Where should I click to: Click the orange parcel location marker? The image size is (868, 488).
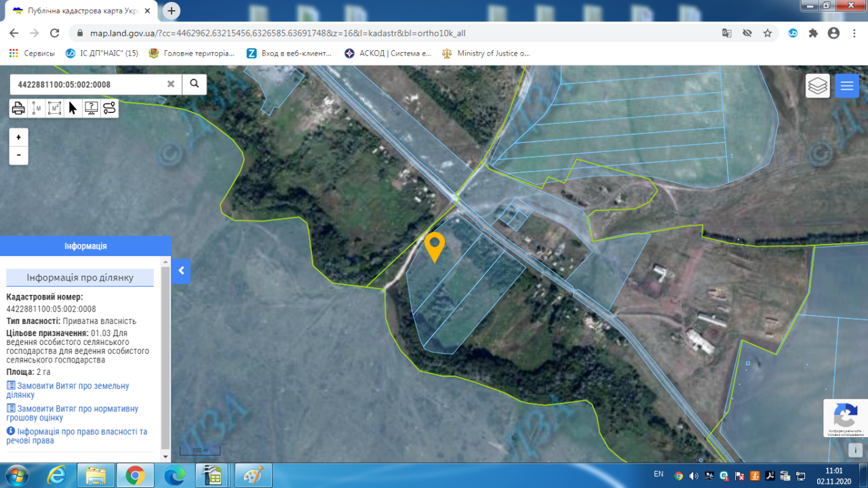(x=434, y=247)
